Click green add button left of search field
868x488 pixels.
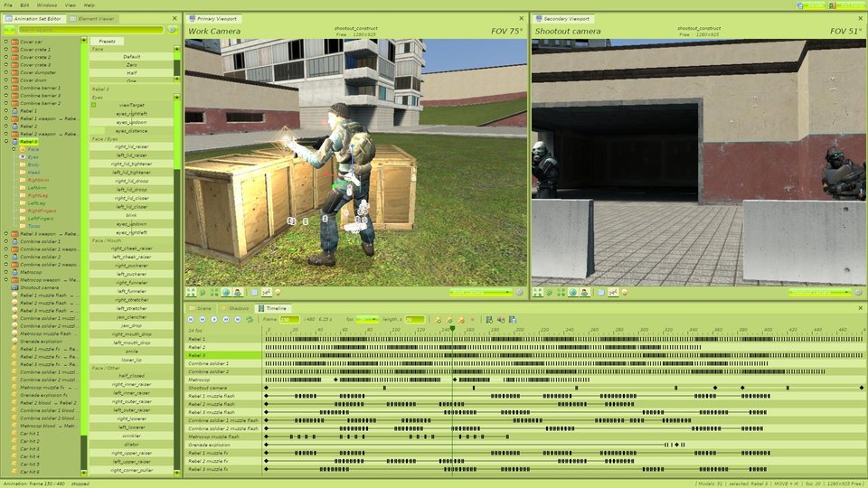[x=9, y=29]
